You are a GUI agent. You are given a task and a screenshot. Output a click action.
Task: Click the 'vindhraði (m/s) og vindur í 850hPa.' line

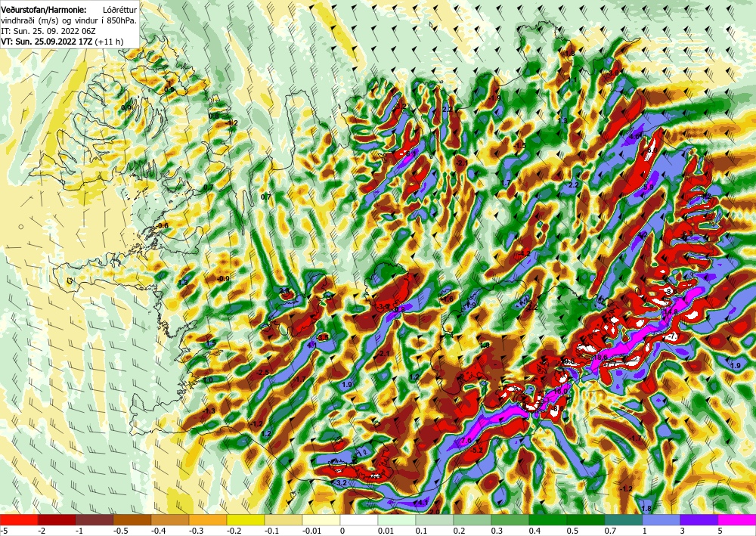pyautogui.click(x=69, y=20)
